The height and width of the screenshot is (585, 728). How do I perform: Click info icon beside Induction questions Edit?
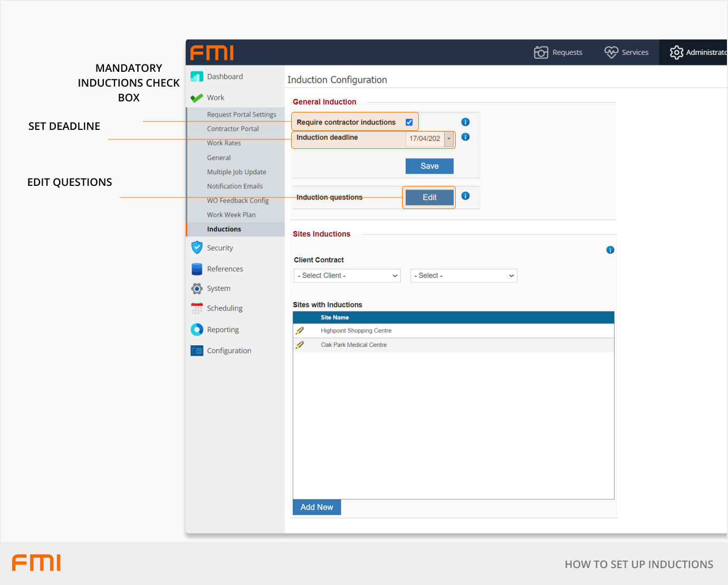tap(465, 196)
